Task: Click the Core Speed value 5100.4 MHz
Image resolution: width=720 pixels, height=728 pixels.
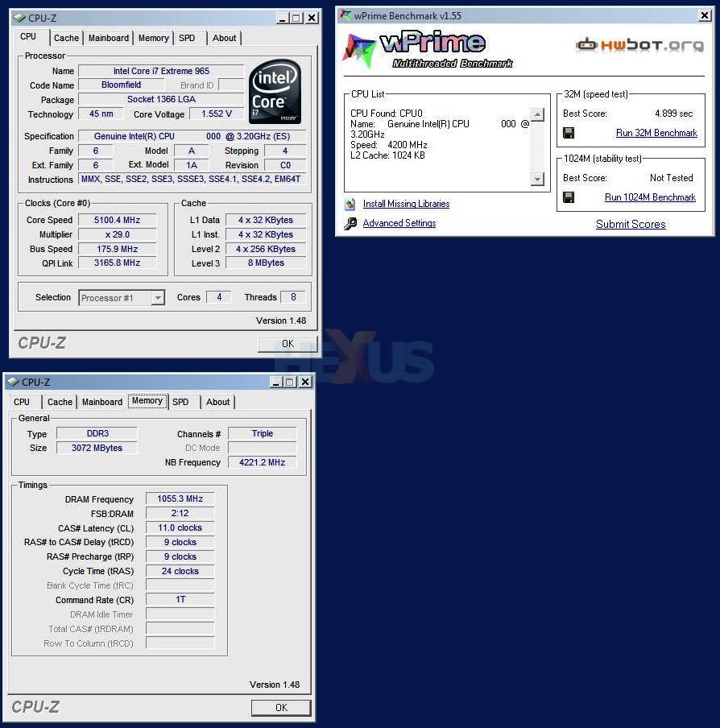Action: [x=117, y=220]
